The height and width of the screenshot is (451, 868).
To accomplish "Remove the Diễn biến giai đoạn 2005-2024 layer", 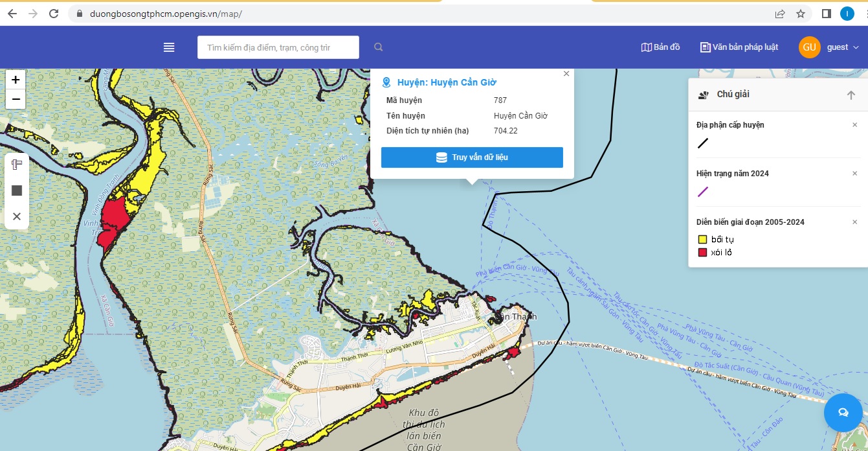I will coord(854,222).
